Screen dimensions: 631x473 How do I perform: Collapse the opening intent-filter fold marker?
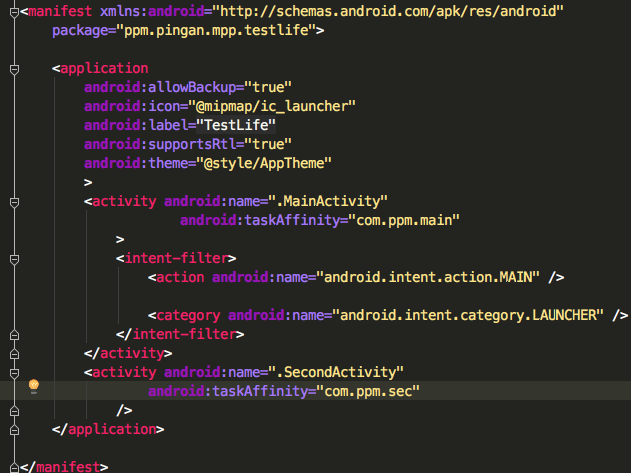click(x=14, y=260)
